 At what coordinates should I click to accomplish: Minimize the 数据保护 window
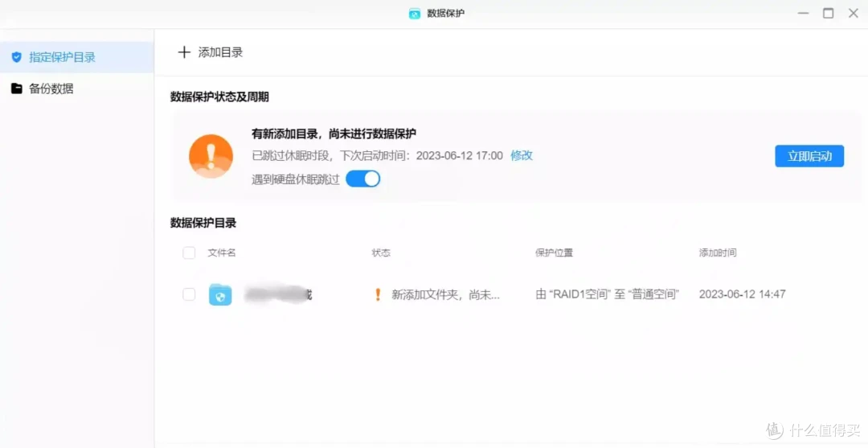[x=803, y=14]
